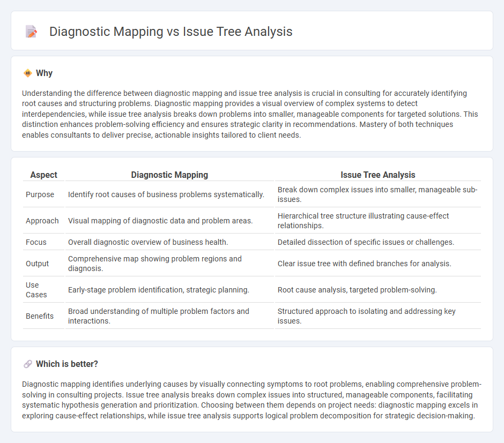
Task: Click the Why paragraph starting 'Understanding the difference'
Action: tap(250, 114)
